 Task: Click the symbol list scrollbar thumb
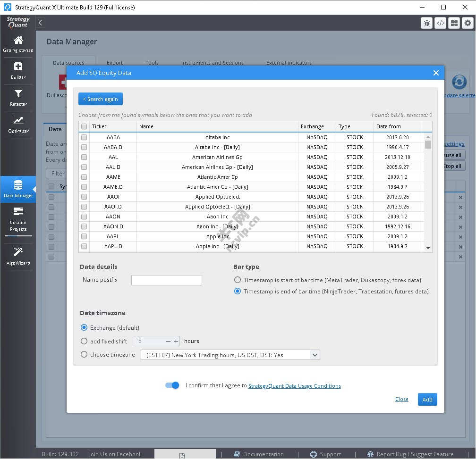(x=428, y=145)
